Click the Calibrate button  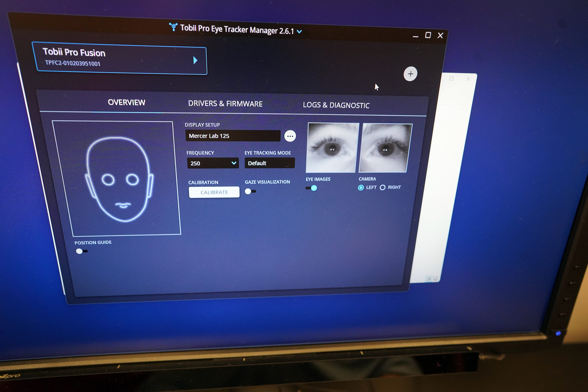[x=214, y=192]
